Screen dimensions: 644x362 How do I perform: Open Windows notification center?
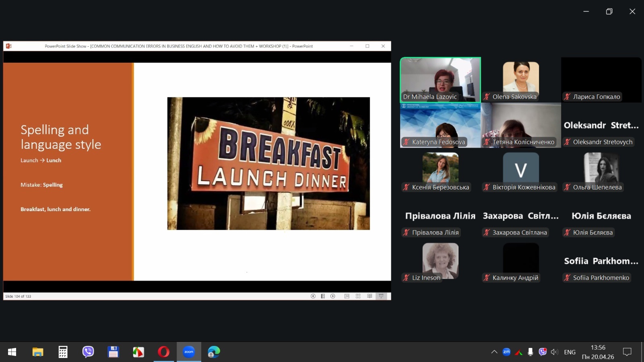coord(627,352)
